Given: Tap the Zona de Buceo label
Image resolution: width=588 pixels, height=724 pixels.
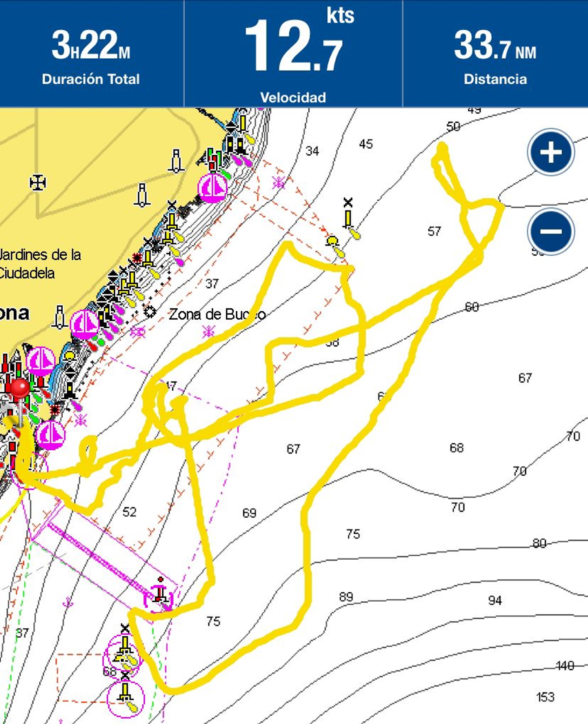Looking at the screenshot, I should click(x=217, y=314).
